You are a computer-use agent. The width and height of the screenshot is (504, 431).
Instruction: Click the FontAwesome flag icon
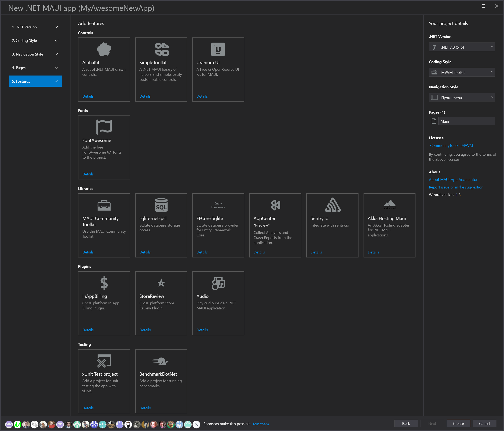[x=104, y=127]
